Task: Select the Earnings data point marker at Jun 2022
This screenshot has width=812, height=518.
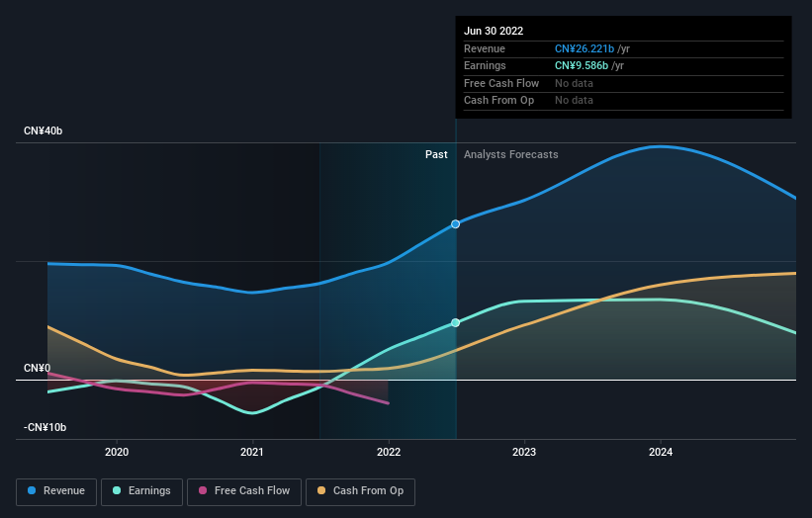Action: pos(455,323)
